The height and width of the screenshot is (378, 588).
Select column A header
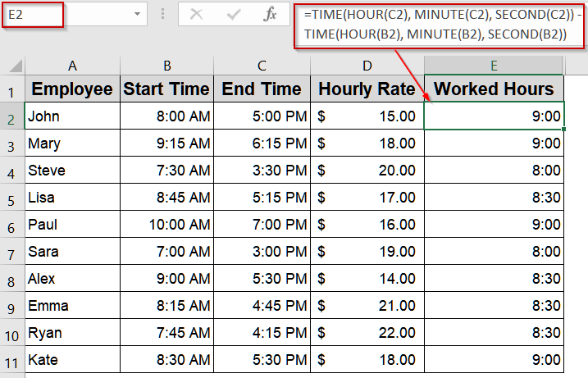tap(72, 66)
